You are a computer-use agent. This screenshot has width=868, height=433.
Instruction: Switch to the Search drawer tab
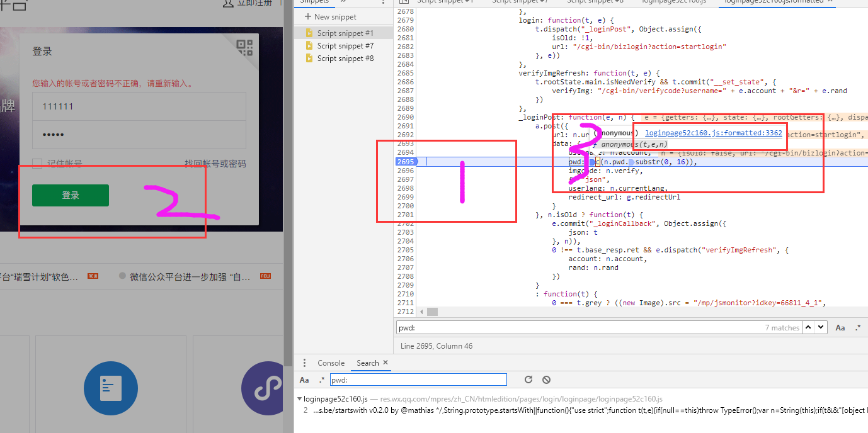(368, 363)
